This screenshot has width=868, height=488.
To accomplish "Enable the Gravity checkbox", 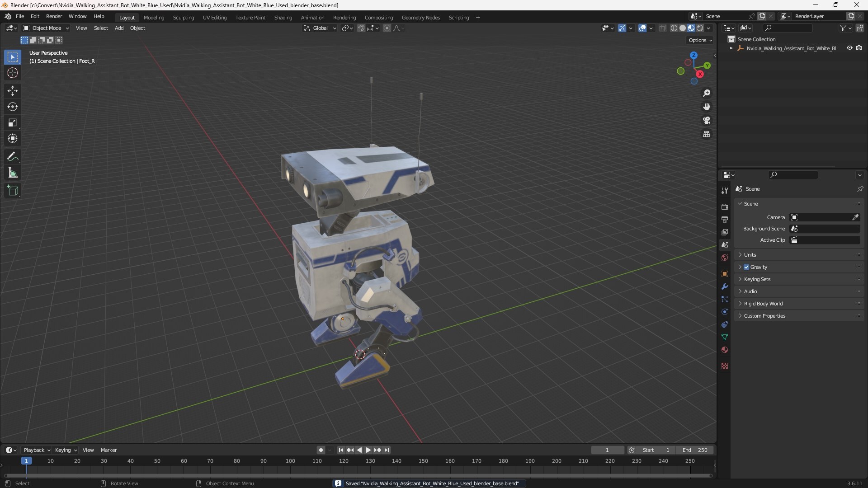I will coord(746,267).
